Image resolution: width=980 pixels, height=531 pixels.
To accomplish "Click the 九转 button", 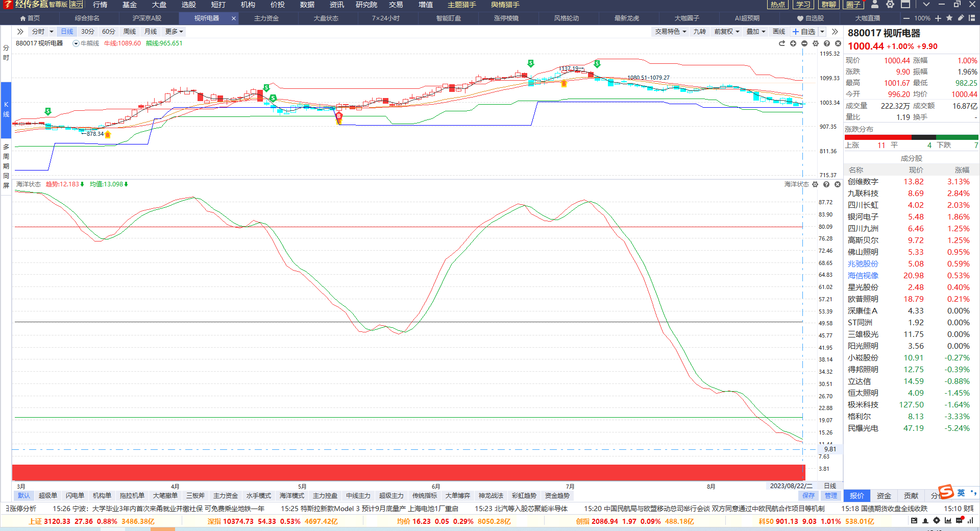I will click(699, 32).
